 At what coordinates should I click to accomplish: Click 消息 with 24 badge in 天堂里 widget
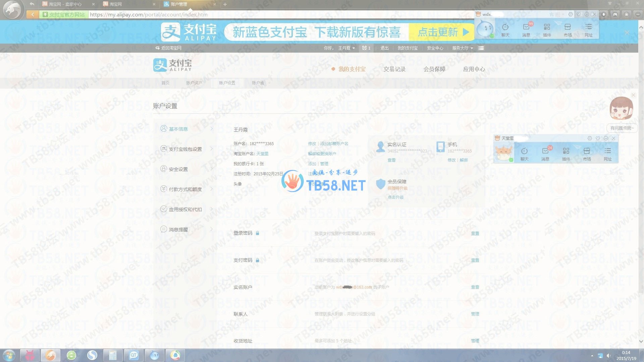545,154
